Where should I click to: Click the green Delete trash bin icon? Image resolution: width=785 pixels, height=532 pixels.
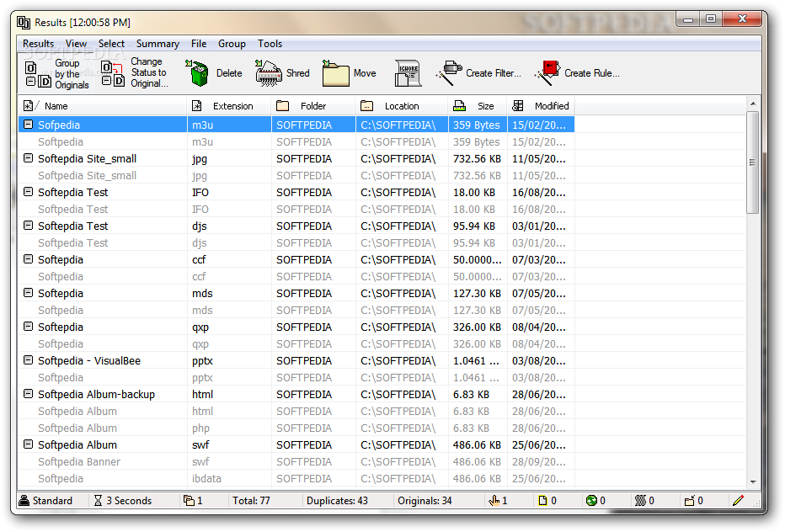[x=198, y=73]
